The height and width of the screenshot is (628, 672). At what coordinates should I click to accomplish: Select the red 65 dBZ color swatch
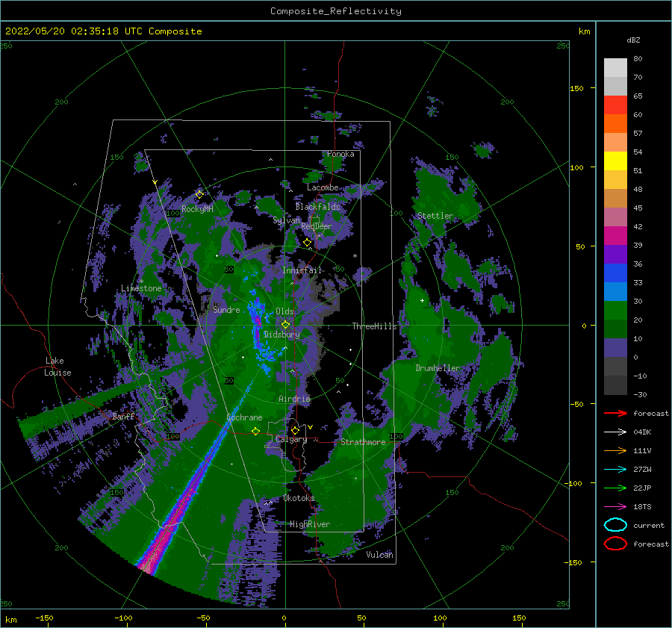point(615,105)
